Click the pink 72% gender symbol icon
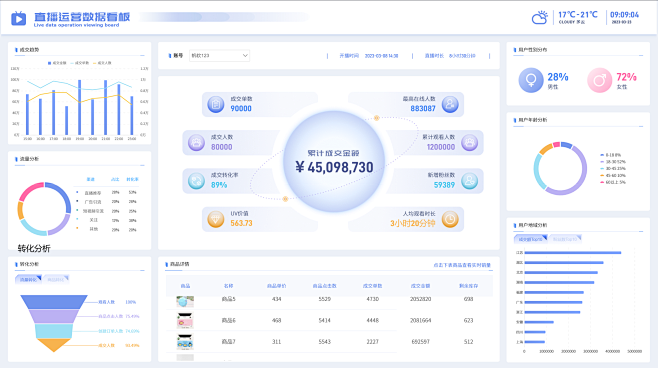 tap(600, 80)
